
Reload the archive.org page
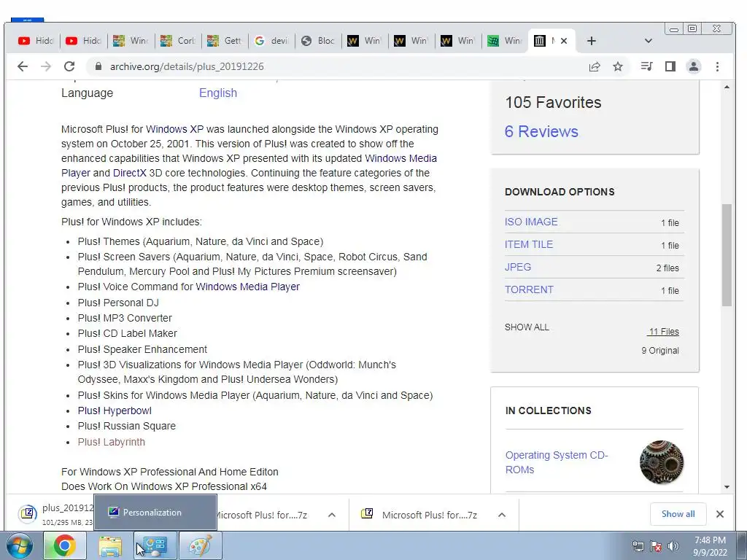[x=69, y=66]
